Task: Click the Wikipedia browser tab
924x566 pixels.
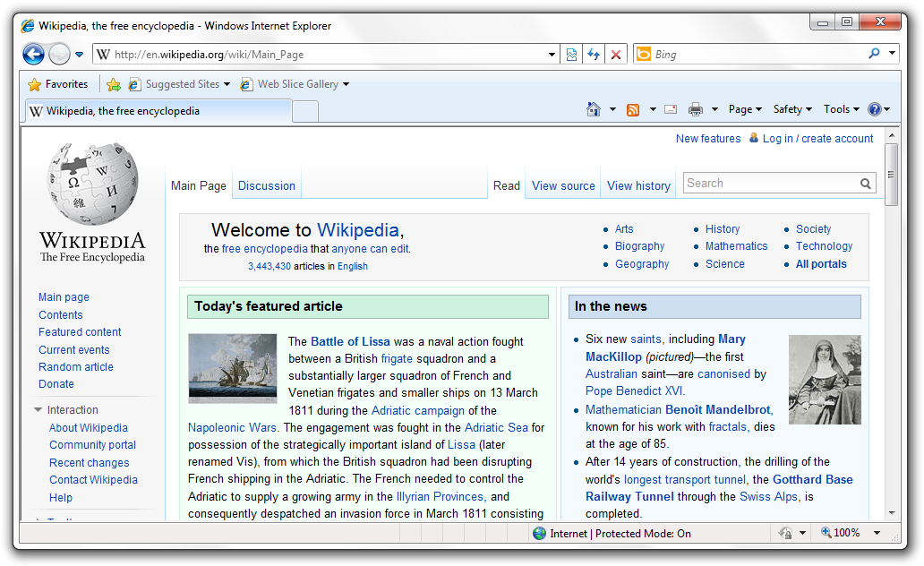Action: (158, 111)
